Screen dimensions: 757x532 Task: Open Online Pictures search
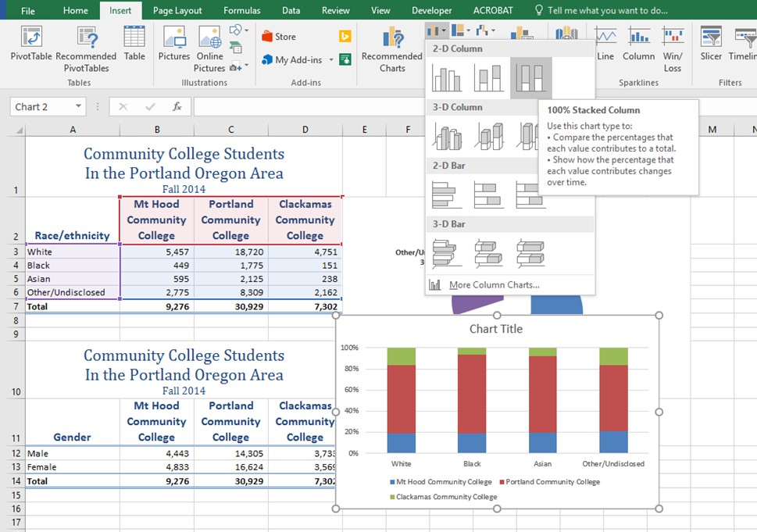pos(209,49)
